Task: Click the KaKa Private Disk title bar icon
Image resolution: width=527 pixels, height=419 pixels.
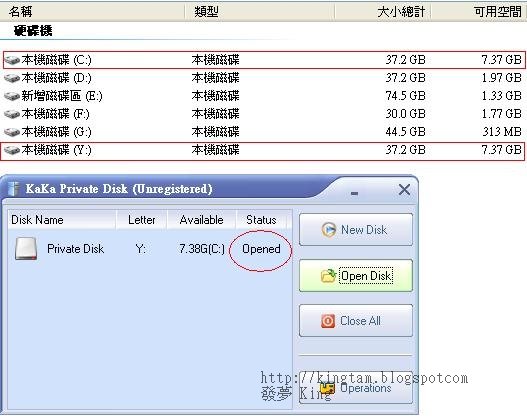Action: pyautogui.click(x=13, y=188)
